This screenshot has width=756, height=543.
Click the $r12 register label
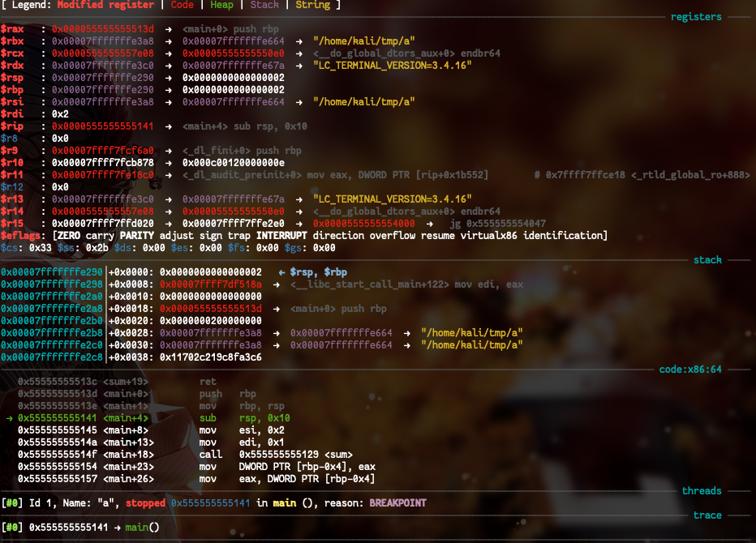[x=12, y=187]
